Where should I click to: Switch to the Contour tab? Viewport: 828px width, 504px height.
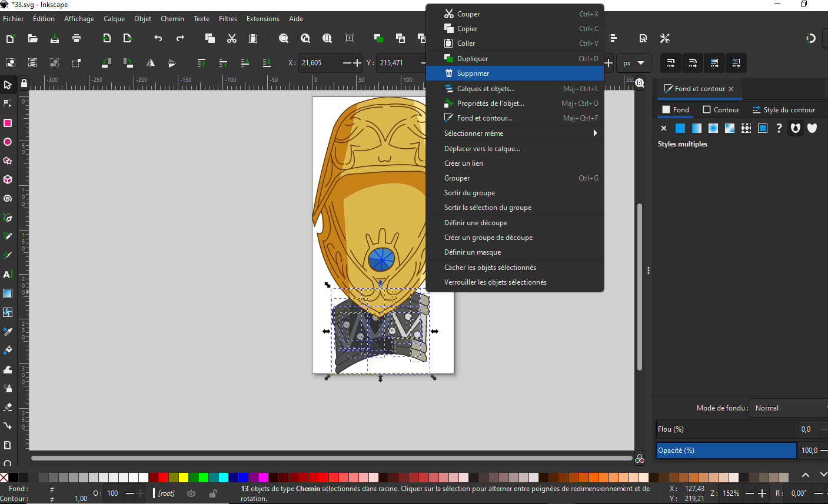tap(720, 109)
